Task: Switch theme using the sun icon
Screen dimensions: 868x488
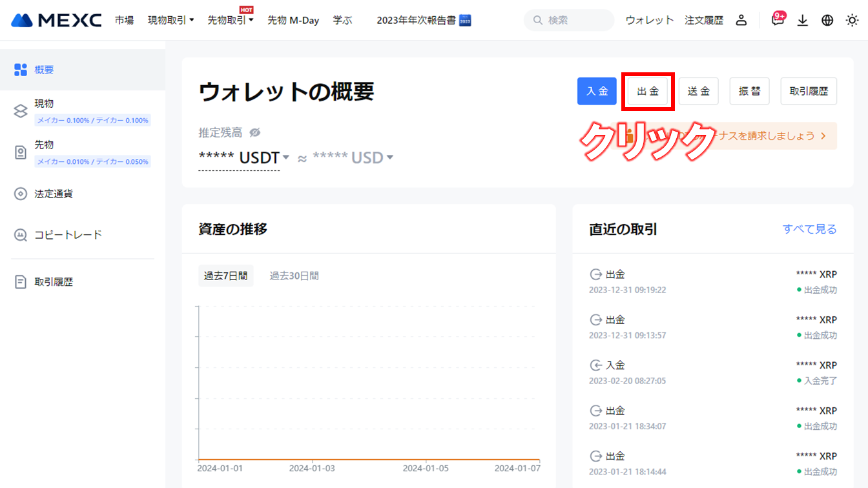Action: 852,20
